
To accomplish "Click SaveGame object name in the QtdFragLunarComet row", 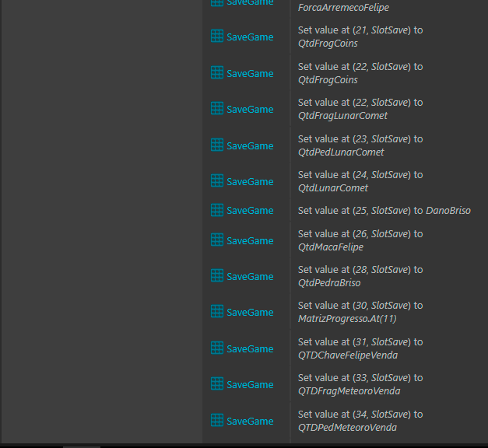I will tap(250, 109).
